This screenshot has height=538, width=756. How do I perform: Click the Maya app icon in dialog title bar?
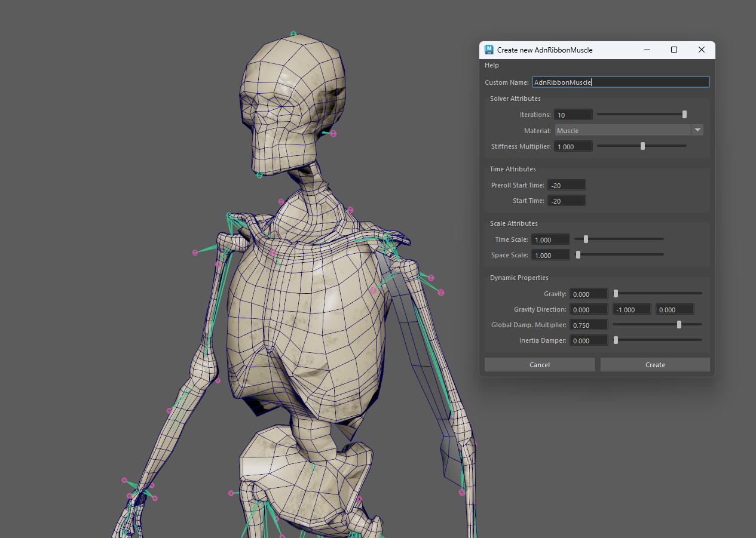(489, 50)
